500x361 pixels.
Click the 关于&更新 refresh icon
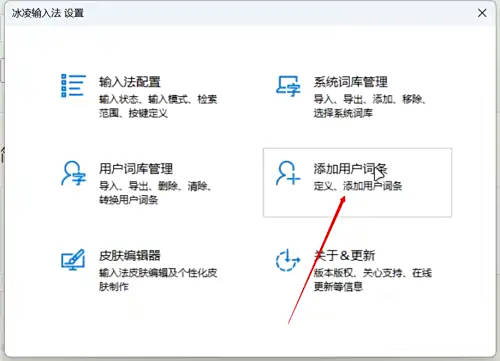click(x=288, y=260)
